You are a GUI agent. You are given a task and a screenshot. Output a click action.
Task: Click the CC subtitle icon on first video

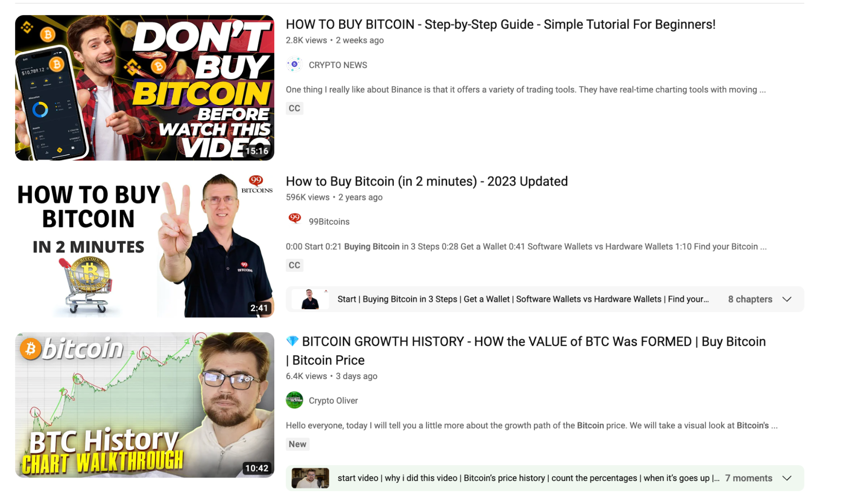point(294,108)
